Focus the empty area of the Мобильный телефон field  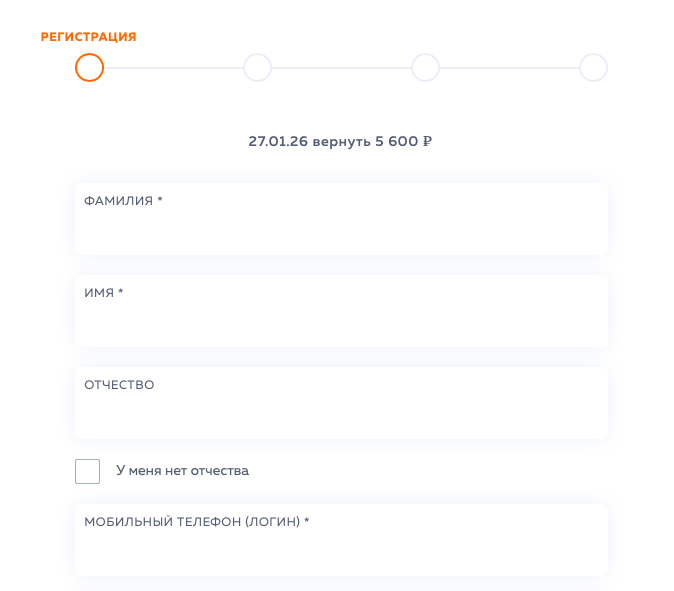[340, 552]
